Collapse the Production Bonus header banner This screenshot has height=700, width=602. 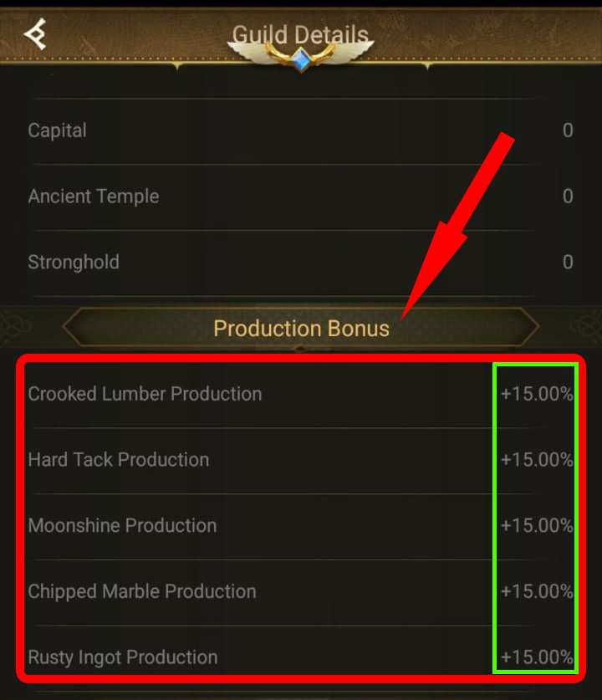301,328
